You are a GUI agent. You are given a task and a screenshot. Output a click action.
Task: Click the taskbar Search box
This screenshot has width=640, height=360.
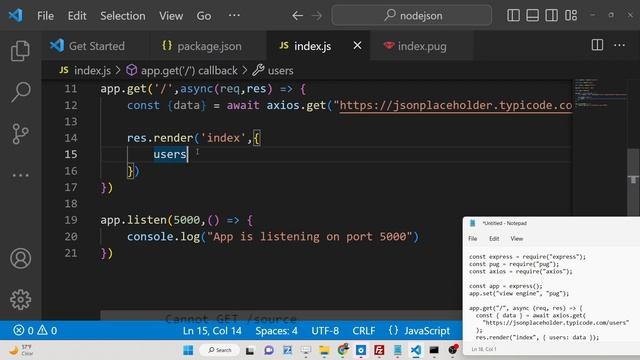point(220,350)
